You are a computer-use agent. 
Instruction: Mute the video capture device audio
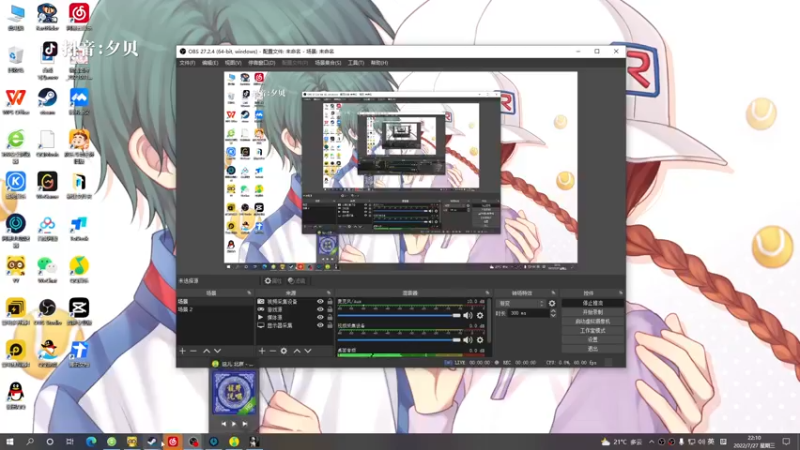pos(468,340)
